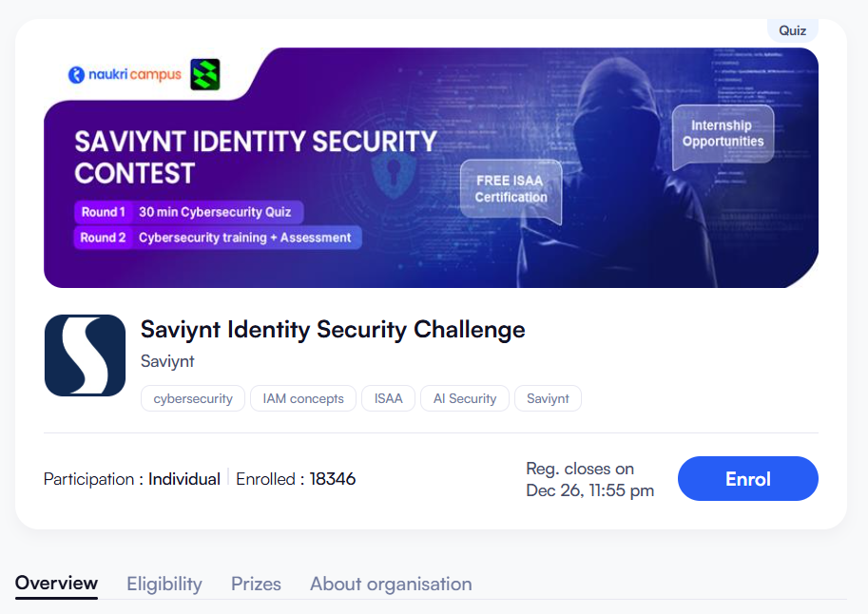Click the Saviynt tag chip
This screenshot has height=614, width=868.
pyautogui.click(x=548, y=398)
